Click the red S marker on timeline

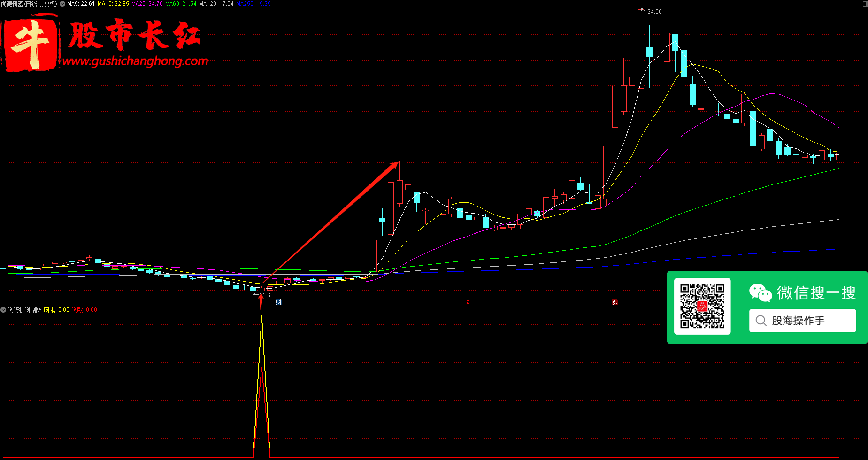click(x=468, y=303)
